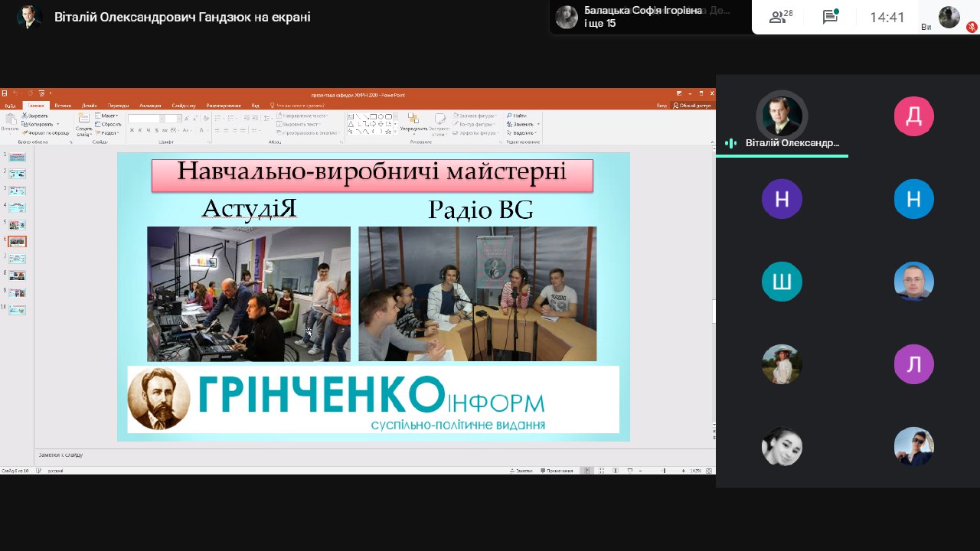
Task: Toggle Заметки notes pane in status bar
Action: click(x=521, y=471)
